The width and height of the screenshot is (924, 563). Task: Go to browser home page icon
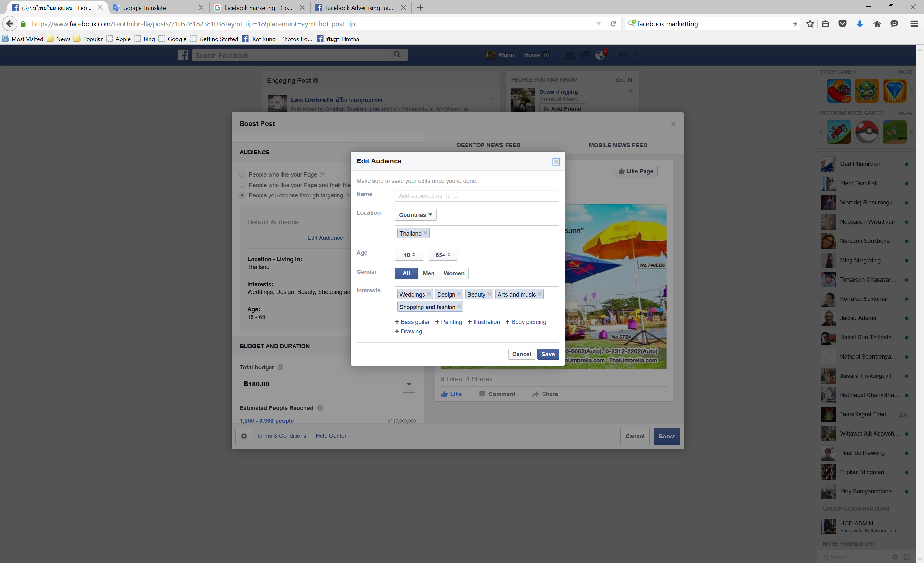tap(877, 24)
